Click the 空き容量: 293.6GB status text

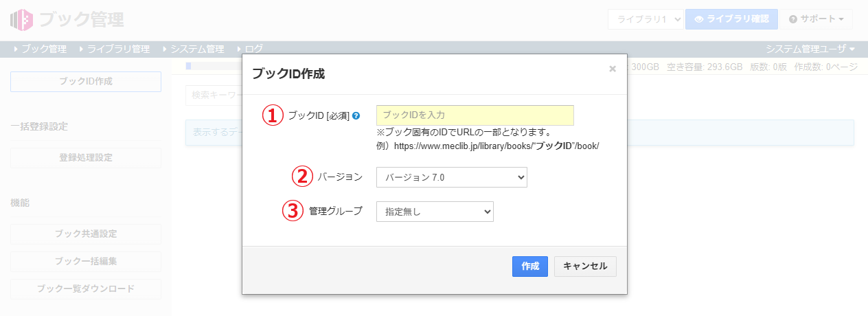[705, 67]
